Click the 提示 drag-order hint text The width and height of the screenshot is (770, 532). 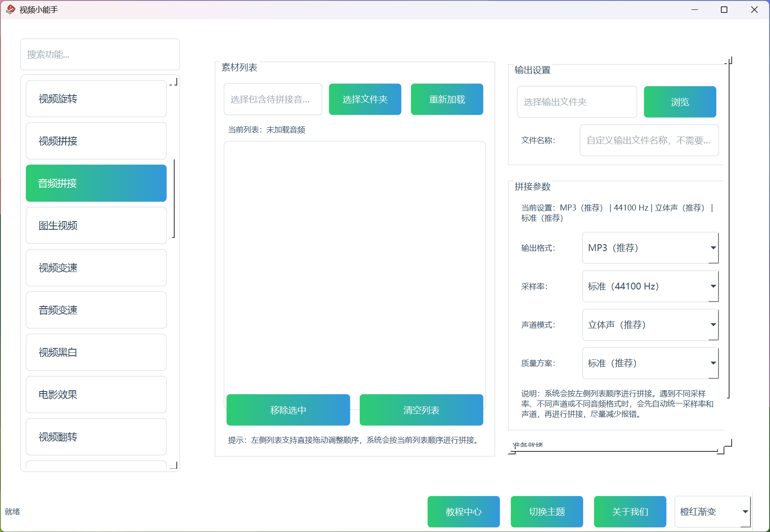click(x=354, y=440)
